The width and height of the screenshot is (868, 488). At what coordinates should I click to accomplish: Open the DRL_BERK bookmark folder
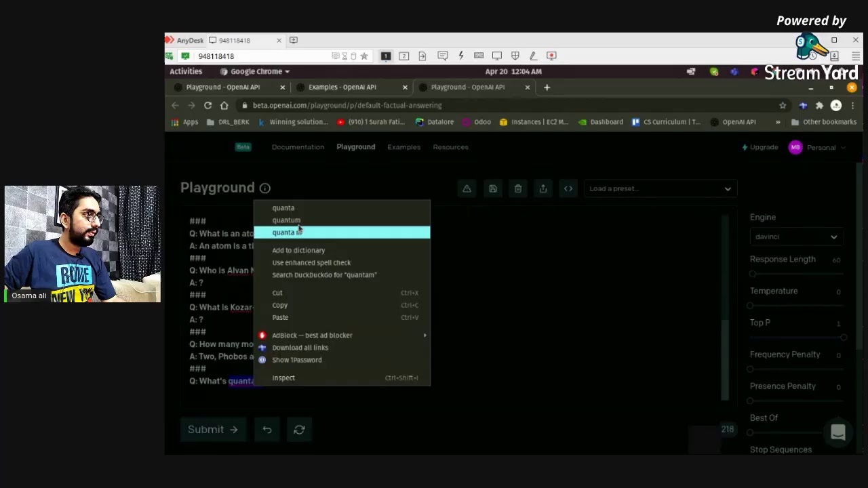coord(228,122)
